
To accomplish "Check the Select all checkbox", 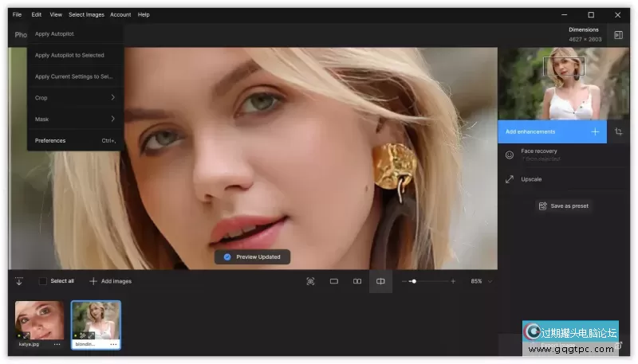I will [42, 281].
